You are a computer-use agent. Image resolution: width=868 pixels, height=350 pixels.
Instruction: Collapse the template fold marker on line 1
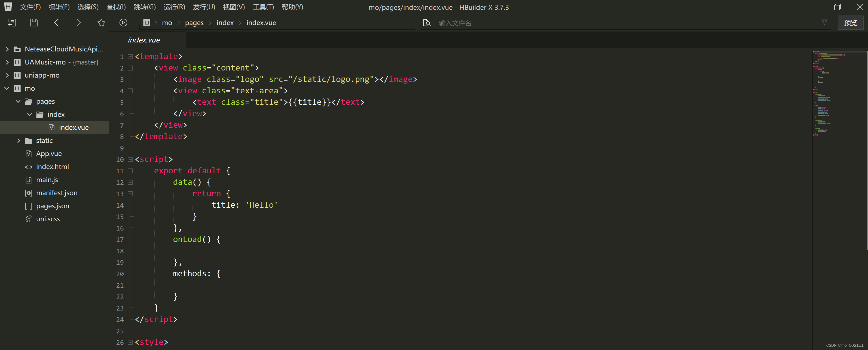point(130,57)
